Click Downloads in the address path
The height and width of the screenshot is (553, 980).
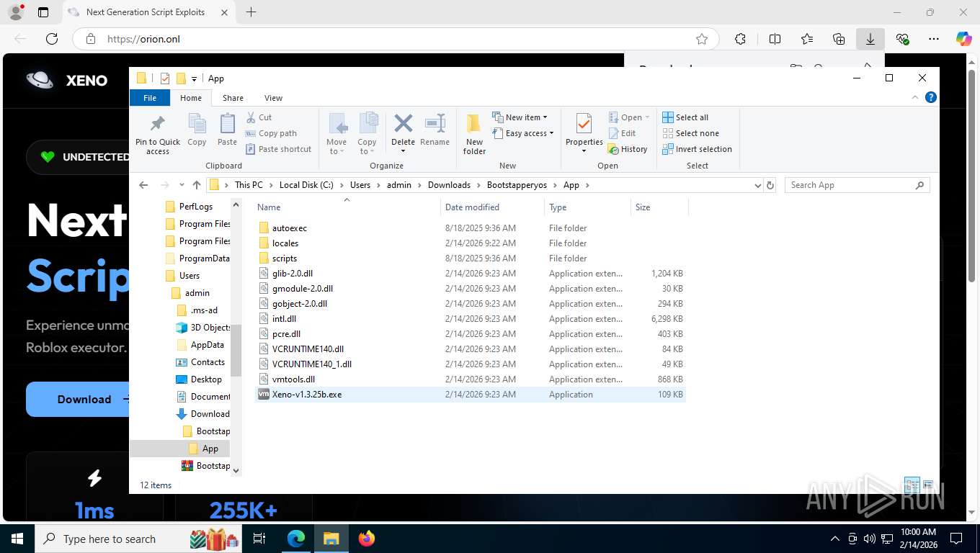[x=449, y=185]
